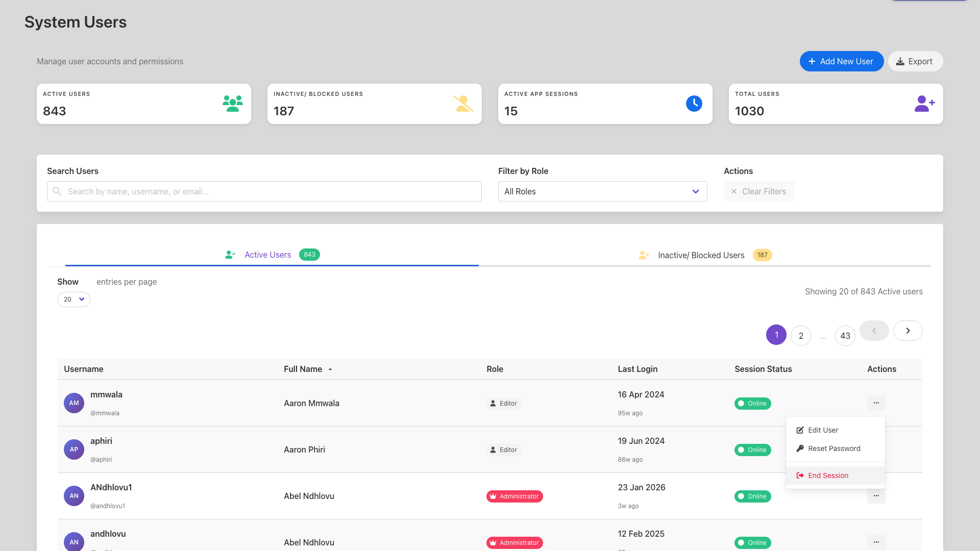Open the All Roles filter dropdown
This screenshot has height=551, width=980.
tap(602, 191)
